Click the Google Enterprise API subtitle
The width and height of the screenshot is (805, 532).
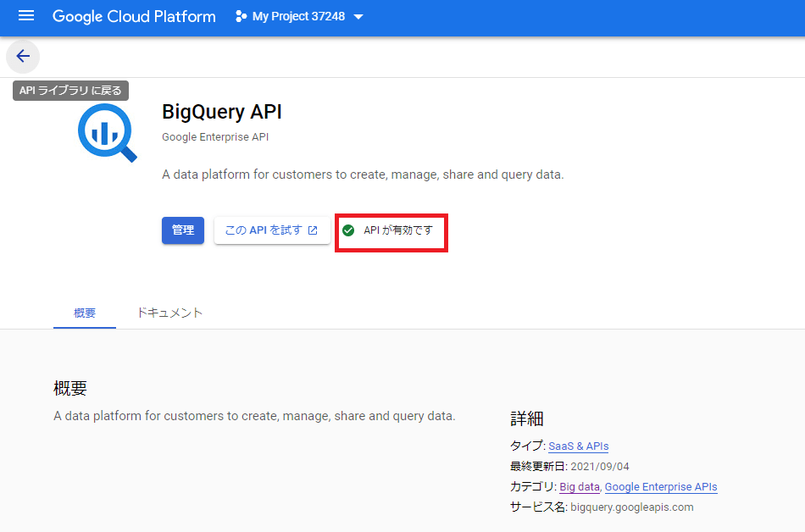coord(215,137)
